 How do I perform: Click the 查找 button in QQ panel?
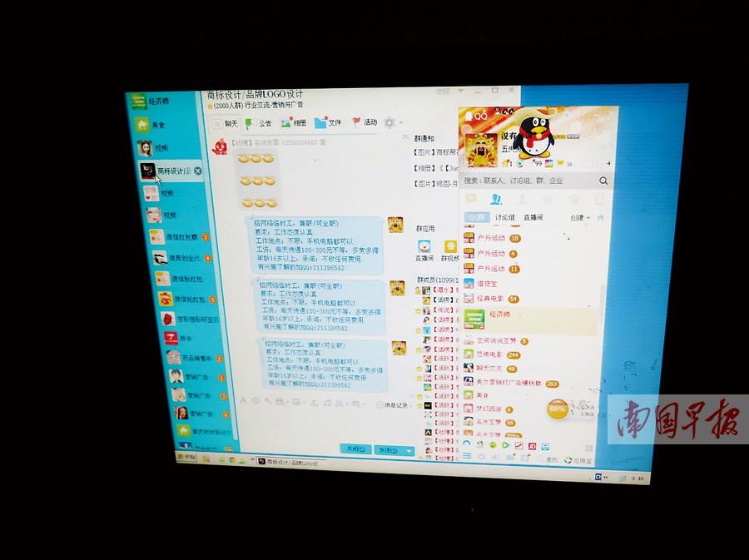coord(548,460)
